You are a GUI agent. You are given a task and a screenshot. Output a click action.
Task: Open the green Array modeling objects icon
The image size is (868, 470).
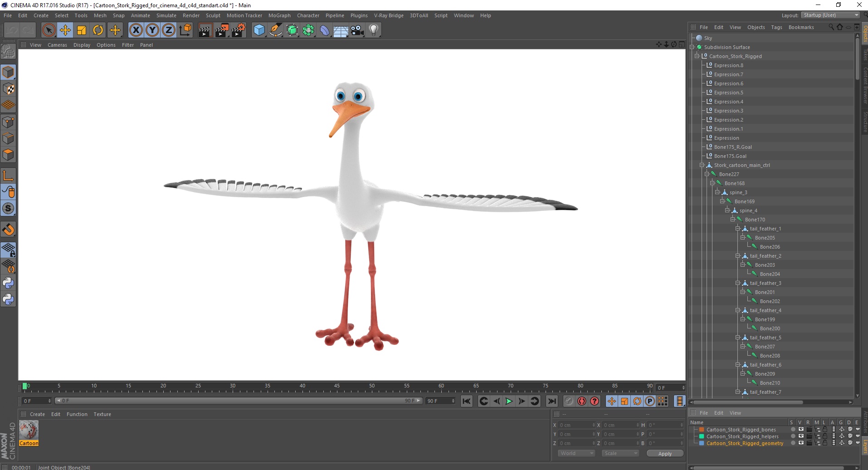click(x=308, y=30)
